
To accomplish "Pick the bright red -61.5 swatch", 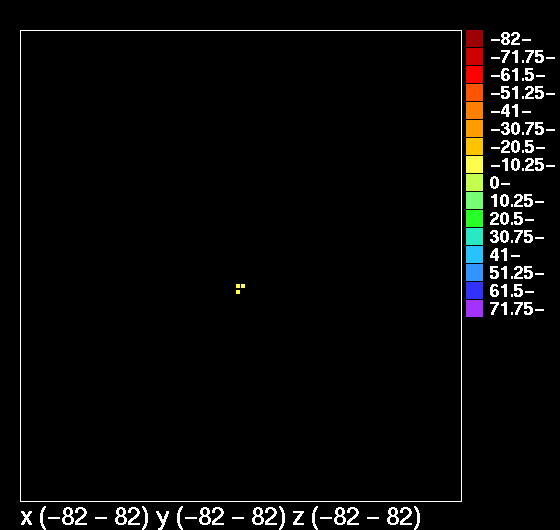I will (474, 75).
